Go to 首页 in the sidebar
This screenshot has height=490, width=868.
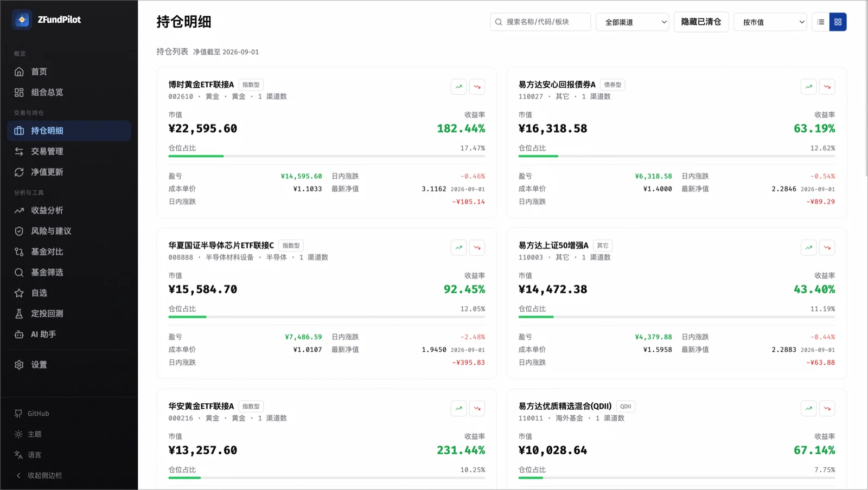(69, 72)
